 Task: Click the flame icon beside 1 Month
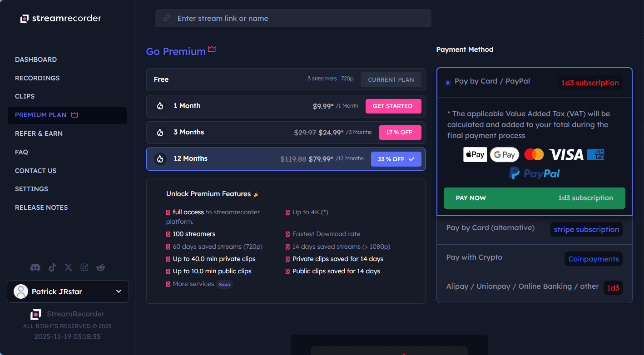(x=160, y=106)
